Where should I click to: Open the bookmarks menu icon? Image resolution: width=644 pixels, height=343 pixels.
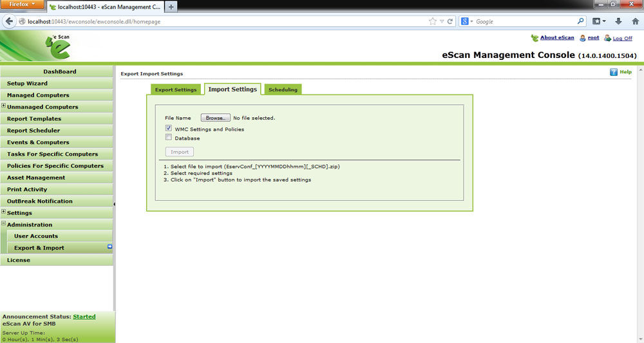(598, 21)
